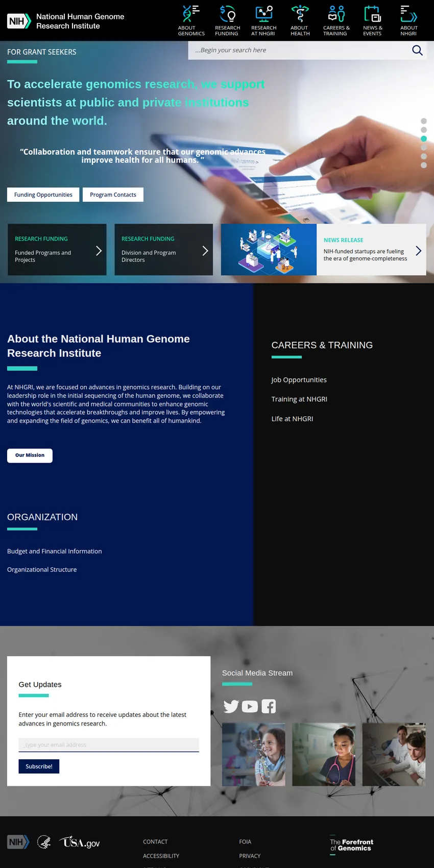434x868 pixels.
Task: Click the NIH logo in the footer
Action: 18,842
